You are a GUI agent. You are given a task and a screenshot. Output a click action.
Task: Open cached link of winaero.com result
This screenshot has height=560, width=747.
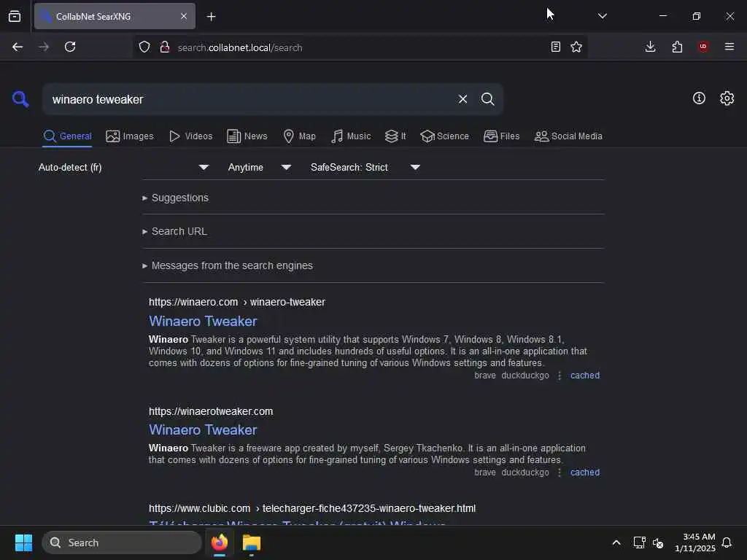click(585, 376)
